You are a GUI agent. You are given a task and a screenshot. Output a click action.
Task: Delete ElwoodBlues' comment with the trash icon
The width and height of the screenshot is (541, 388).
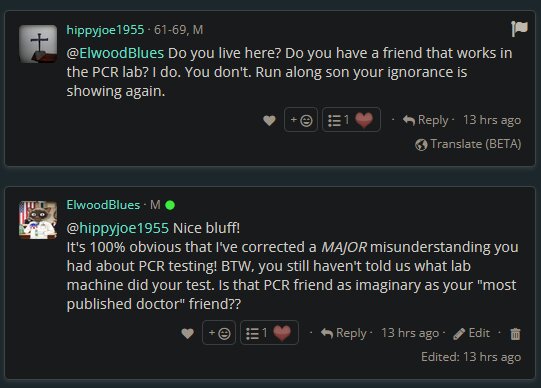pyautogui.click(x=515, y=334)
